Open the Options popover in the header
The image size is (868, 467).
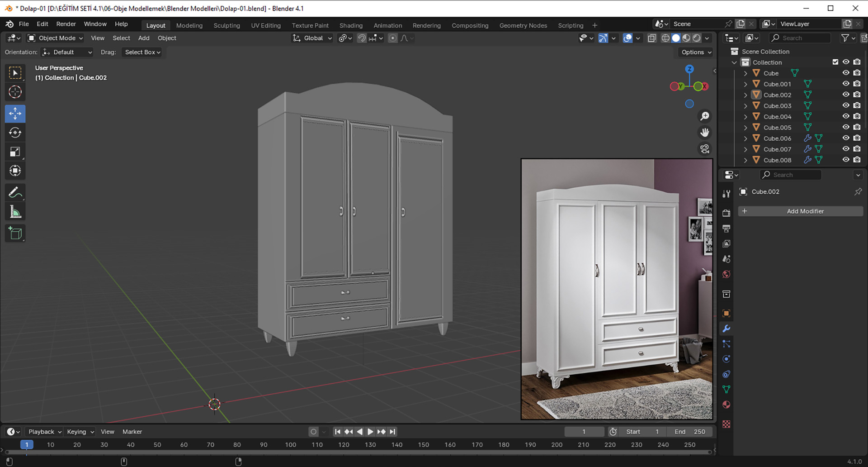click(x=695, y=52)
